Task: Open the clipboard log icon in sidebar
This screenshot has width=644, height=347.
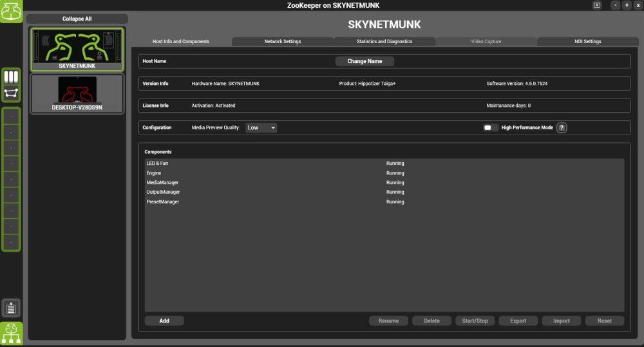Action: (11, 308)
